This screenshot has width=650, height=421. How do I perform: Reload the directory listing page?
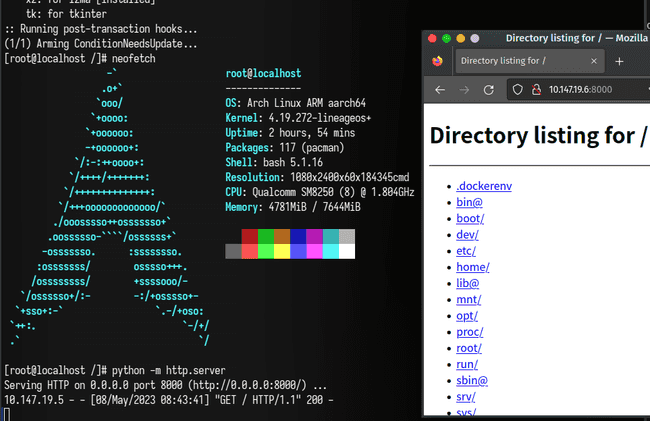tap(489, 90)
